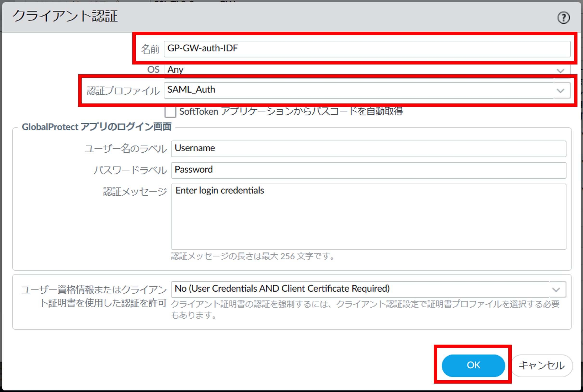The height and width of the screenshot is (392, 583).
Task: Click the chevron arrow beside SAML_Auth
Action: coord(561,90)
